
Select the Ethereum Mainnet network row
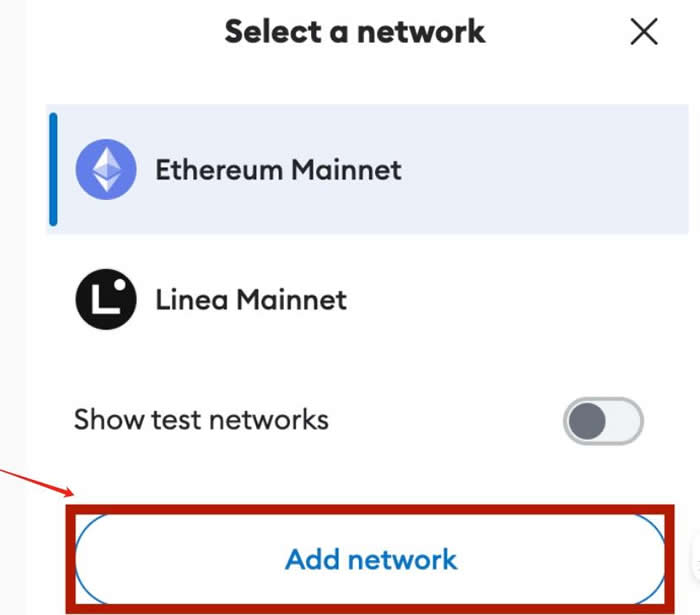367,169
